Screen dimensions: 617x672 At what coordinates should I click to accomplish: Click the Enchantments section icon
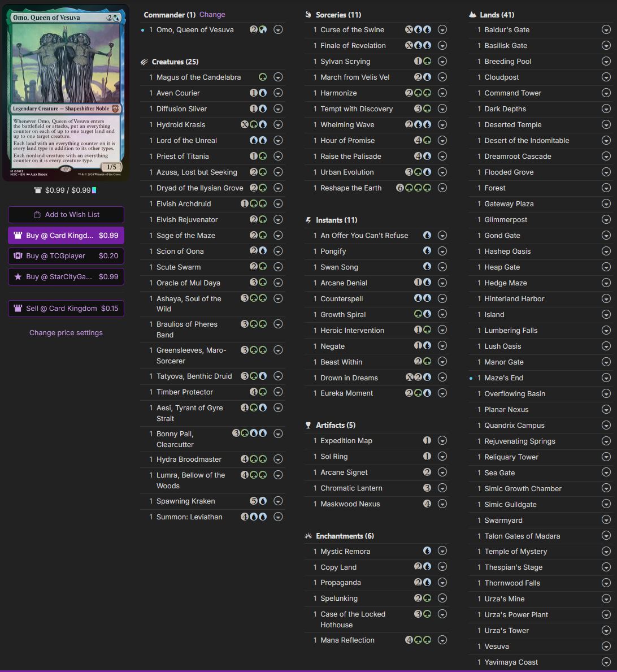click(308, 536)
